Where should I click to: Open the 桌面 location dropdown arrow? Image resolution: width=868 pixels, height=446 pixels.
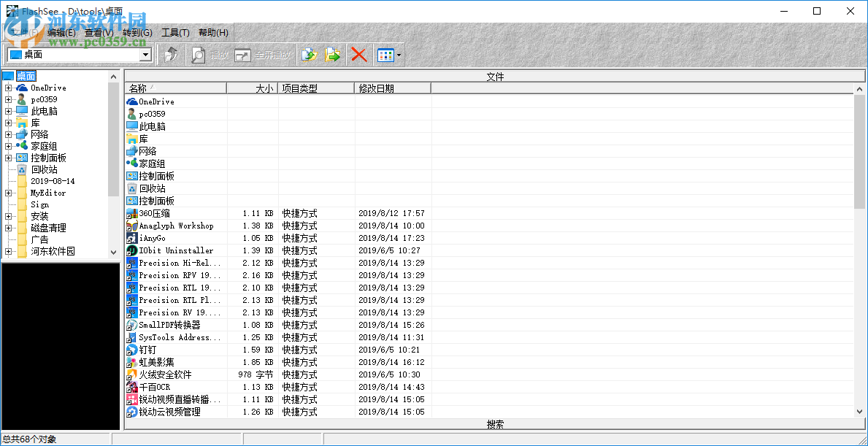pos(145,54)
